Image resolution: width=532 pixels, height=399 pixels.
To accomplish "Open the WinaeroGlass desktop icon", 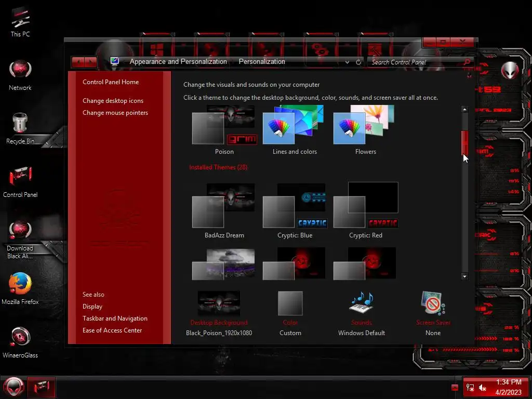I will (x=20, y=342).
